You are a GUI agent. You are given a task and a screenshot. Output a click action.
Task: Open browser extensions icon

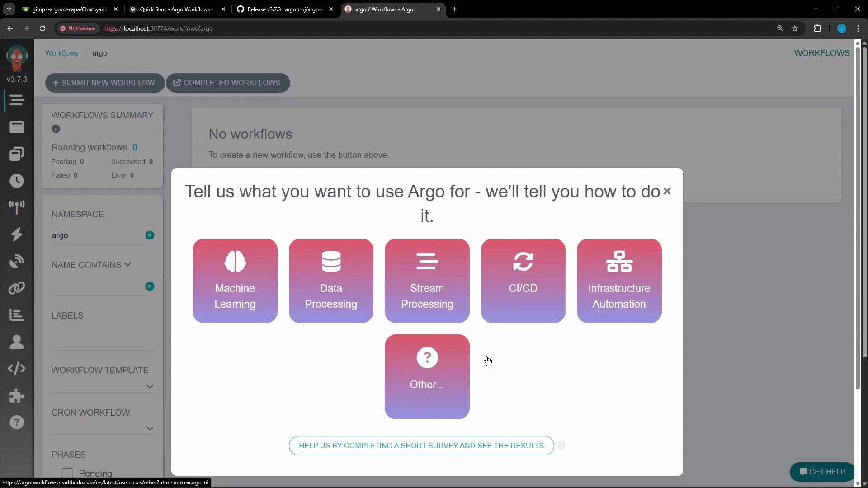pyautogui.click(x=817, y=28)
